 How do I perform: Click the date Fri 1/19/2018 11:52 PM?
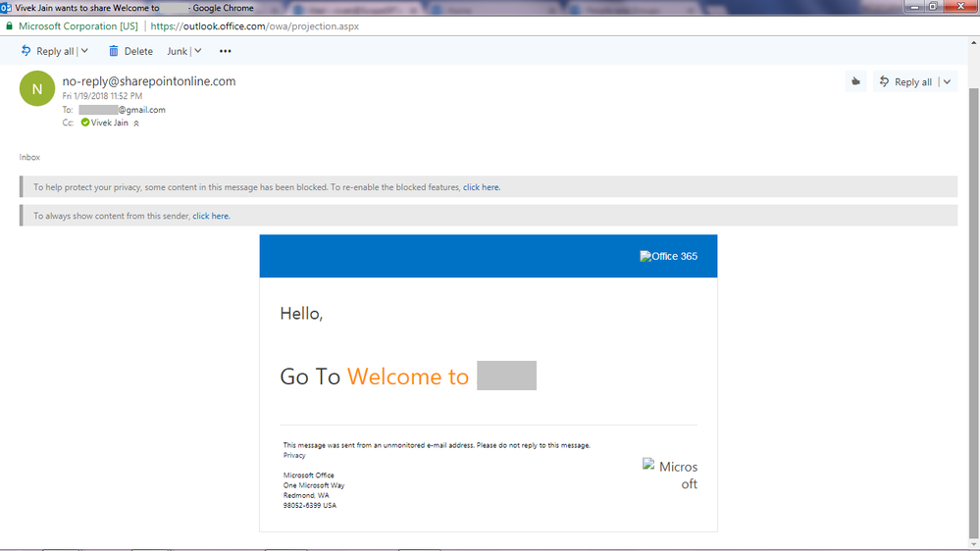102,95
